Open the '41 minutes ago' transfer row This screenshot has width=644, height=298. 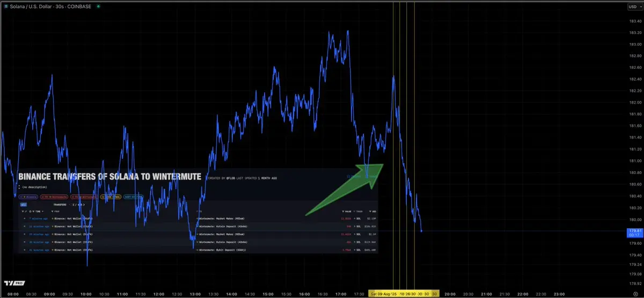(x=197, y=250)
